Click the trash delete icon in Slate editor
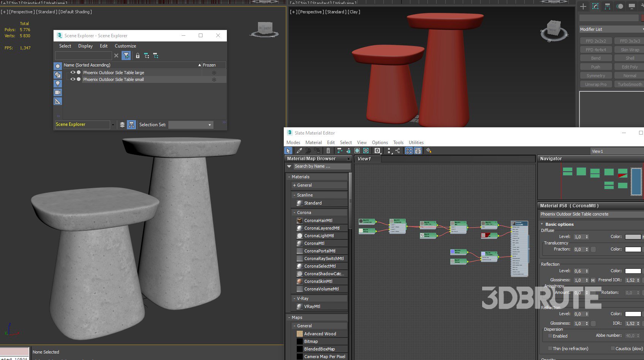Viewport: 644px width, 360px height. pos(328,151)
